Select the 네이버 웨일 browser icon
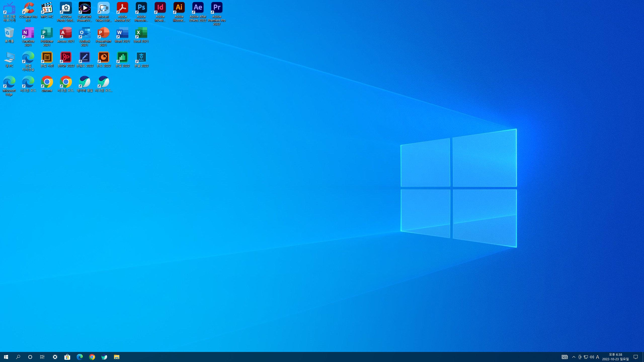This screenshot has height=362, width=644. click(85, 84)
